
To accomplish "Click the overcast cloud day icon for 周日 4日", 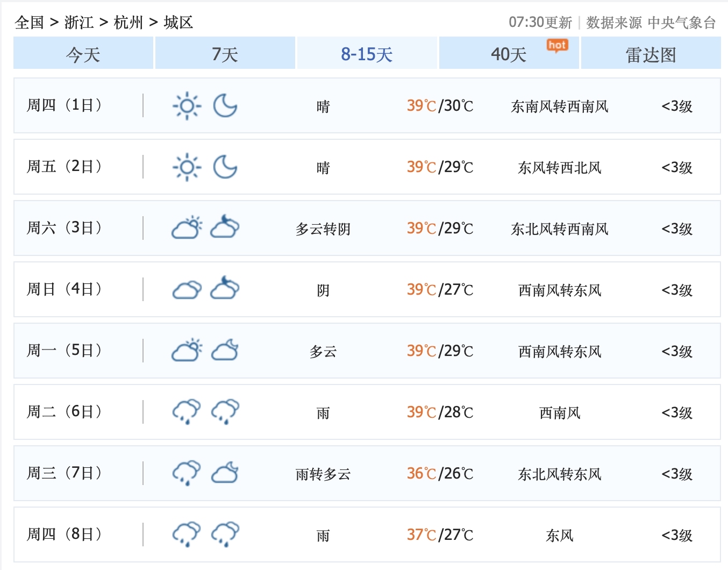I will coord(187,290).
